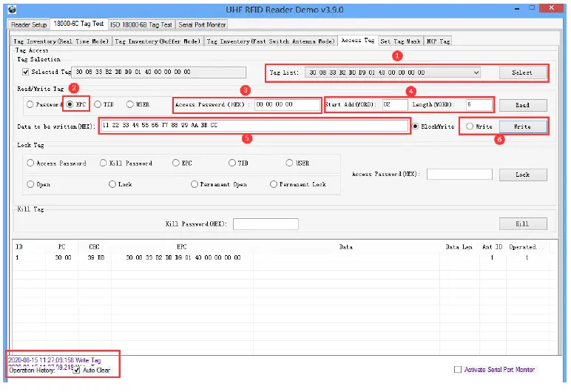Open Tag Inventory (Buffer Mode) tab
The height and width of the screenshot is (392, 571).
click(x=158, y=41)
